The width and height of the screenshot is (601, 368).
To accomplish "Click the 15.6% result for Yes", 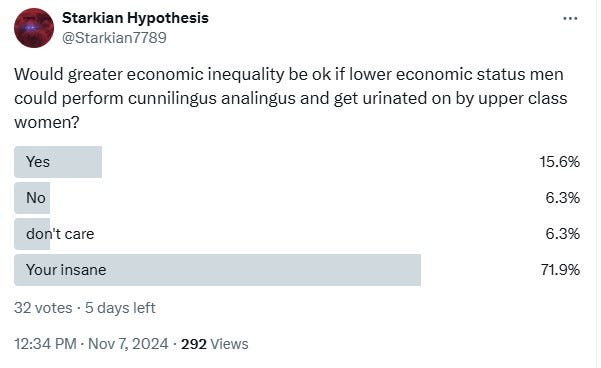I will (560, 162).
